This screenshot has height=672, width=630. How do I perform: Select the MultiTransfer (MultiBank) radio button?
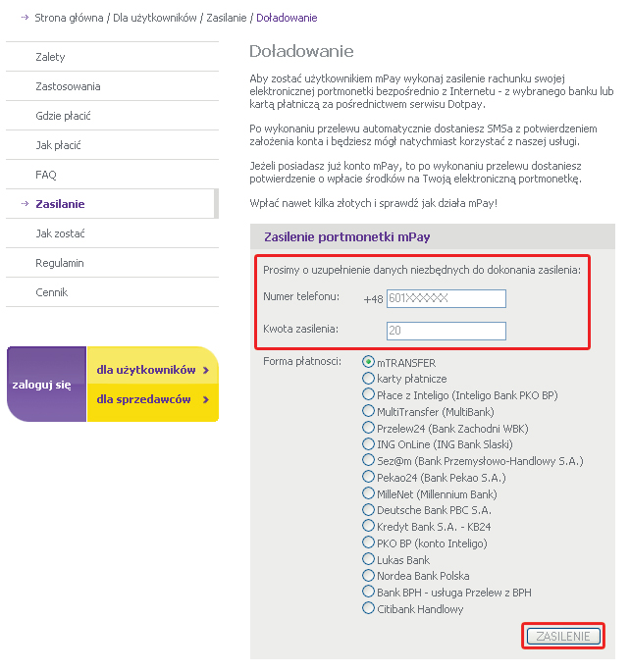(369, 412)
